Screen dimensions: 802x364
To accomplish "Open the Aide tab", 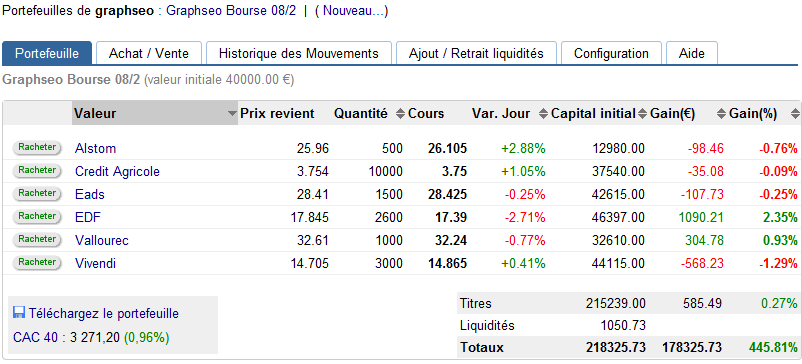I will tap(692, 54).
